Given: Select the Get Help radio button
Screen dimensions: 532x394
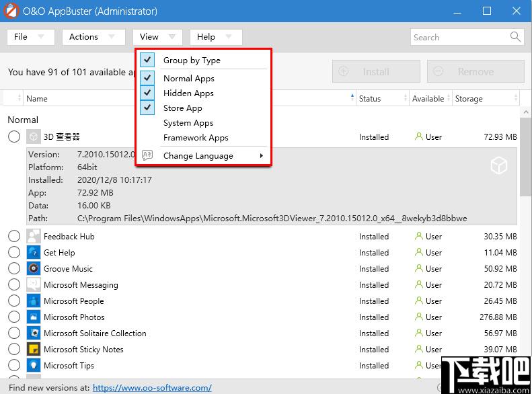Looking at the screenshot, I should [x=14, y=252].
